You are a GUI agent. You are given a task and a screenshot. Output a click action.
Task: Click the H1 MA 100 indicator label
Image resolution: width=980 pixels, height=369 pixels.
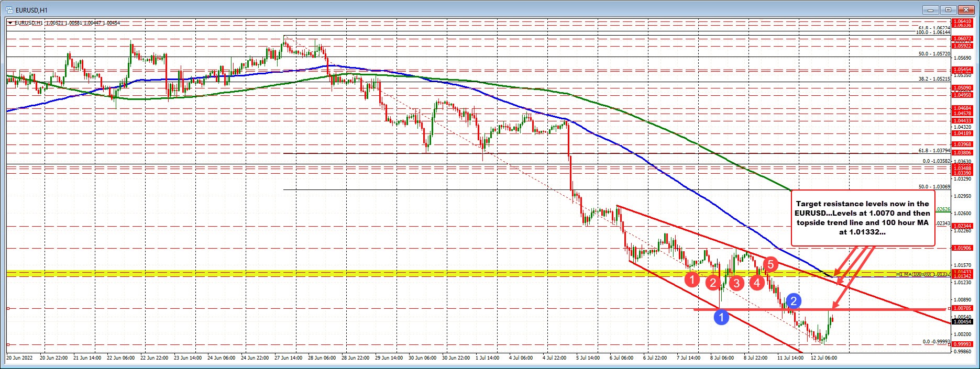[922, 274]
